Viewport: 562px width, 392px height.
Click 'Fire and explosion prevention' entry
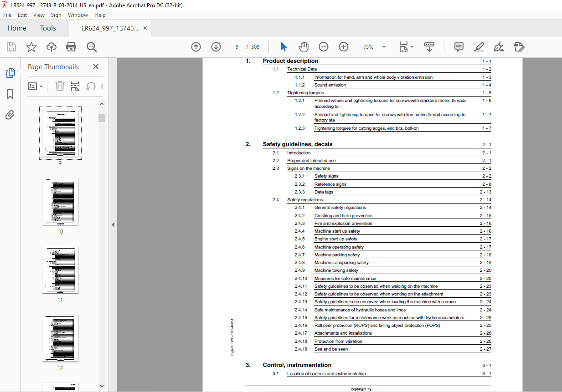click(x=343, y=224)
